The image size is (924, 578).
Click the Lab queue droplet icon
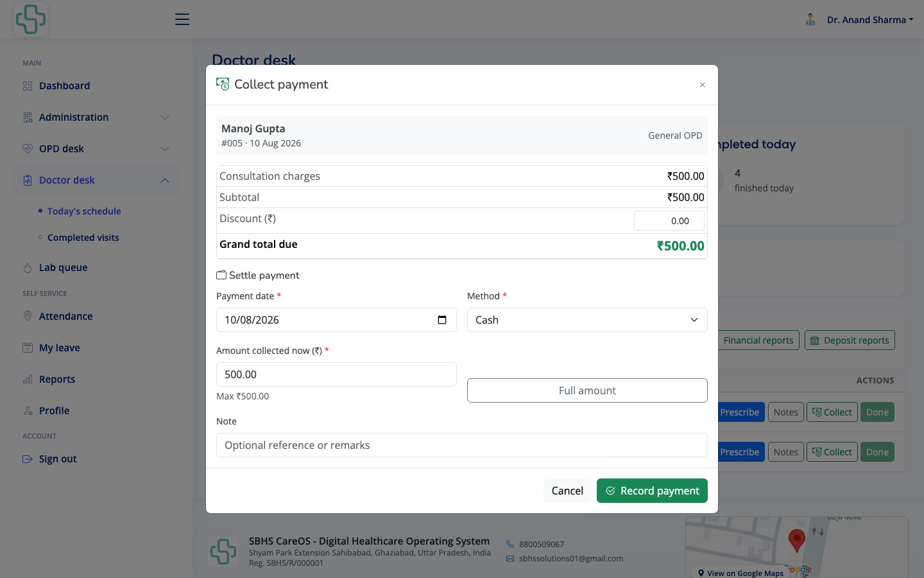click(x=28, y=268)
